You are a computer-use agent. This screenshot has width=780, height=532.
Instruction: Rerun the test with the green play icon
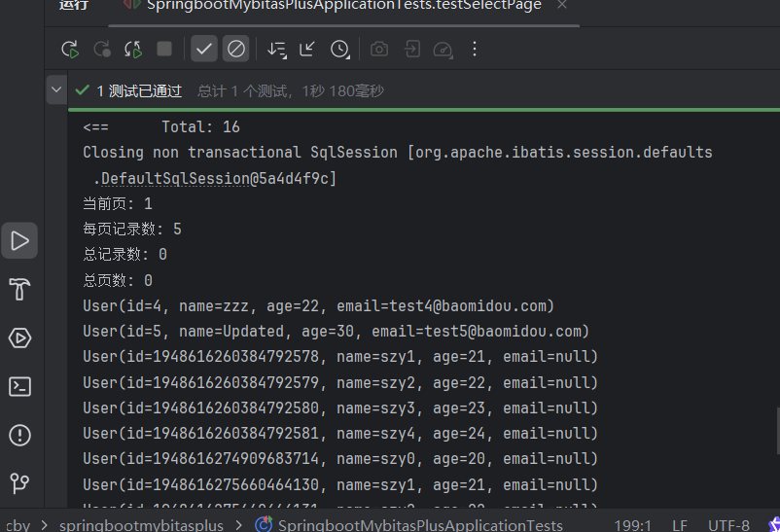click(70, 50)
